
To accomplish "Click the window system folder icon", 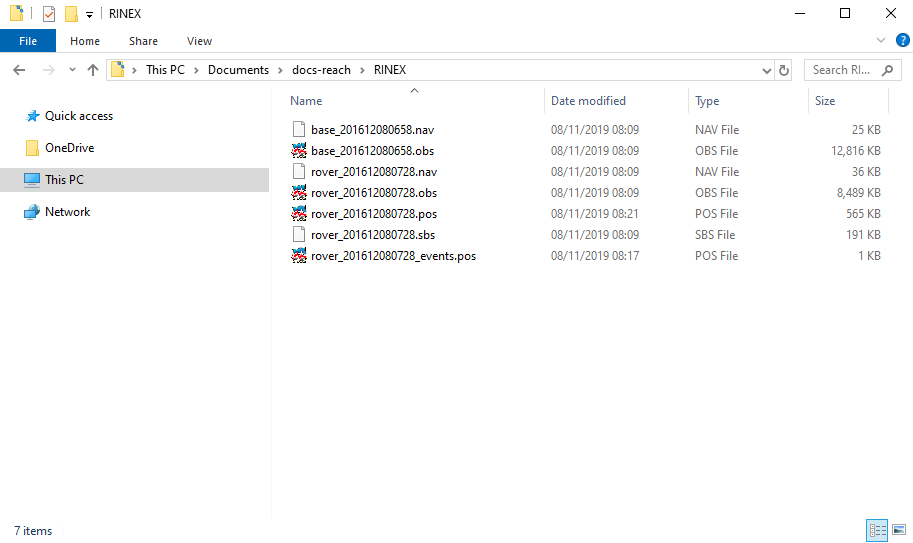I will 17,13.
